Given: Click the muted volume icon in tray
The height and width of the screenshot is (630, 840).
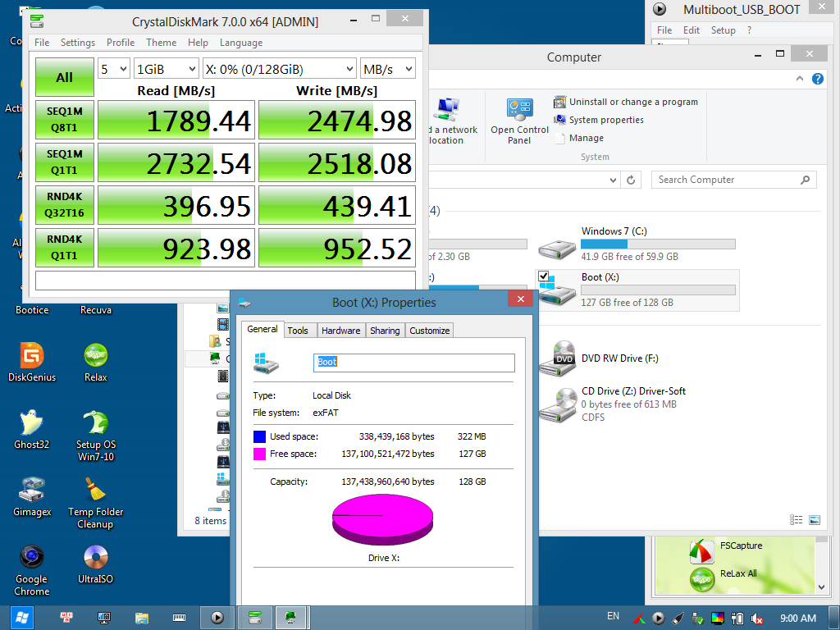Looking at the screenshot, I should coord(757,619).
